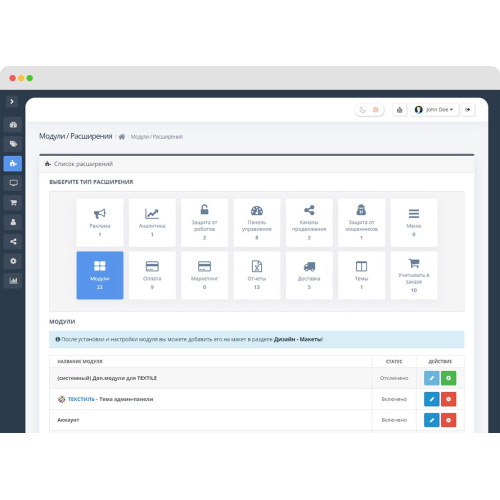Screen dimensions: 500x500
Task: Select the Оплата extension type tile
Action: pyautogui.click(x=152, y=275)
